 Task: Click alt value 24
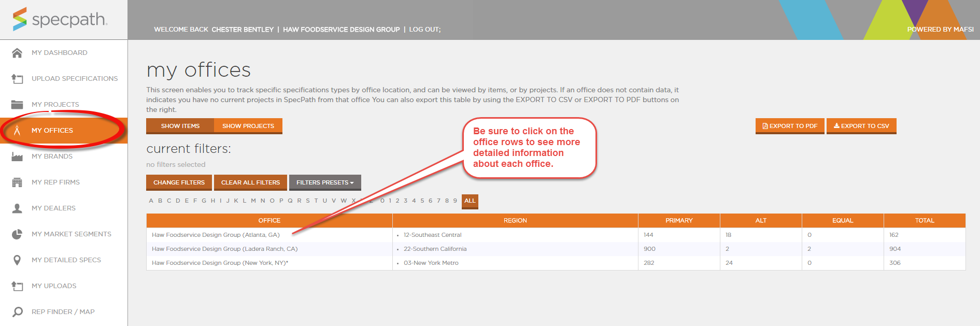(729, 263)
